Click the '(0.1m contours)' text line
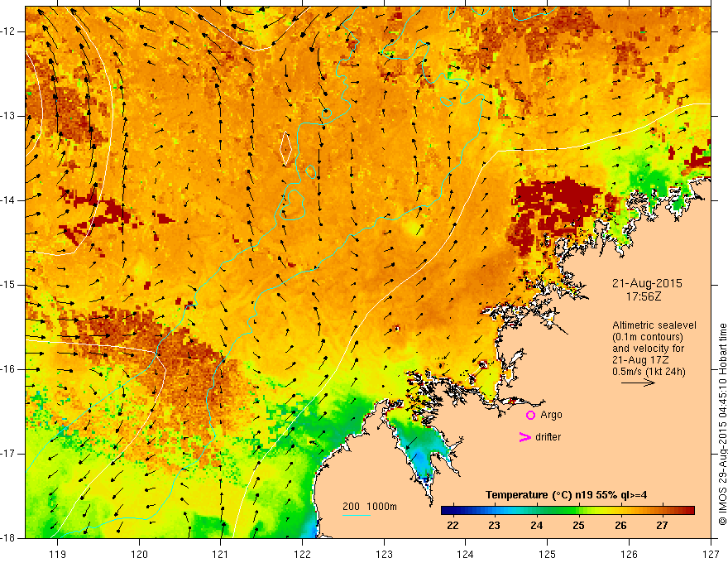 coord(648,337)
